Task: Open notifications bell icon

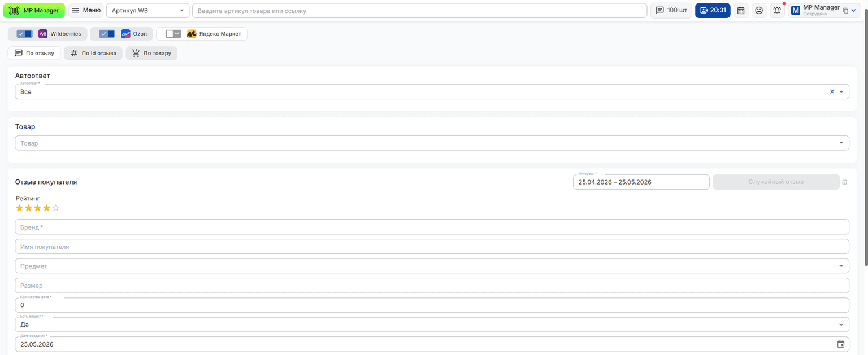Action: (777, 10)
